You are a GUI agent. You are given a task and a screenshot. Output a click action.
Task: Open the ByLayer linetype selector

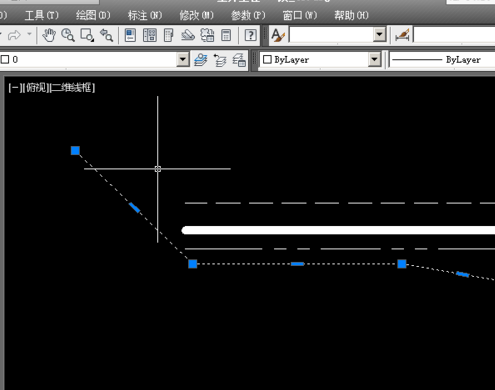coord(442,60)
